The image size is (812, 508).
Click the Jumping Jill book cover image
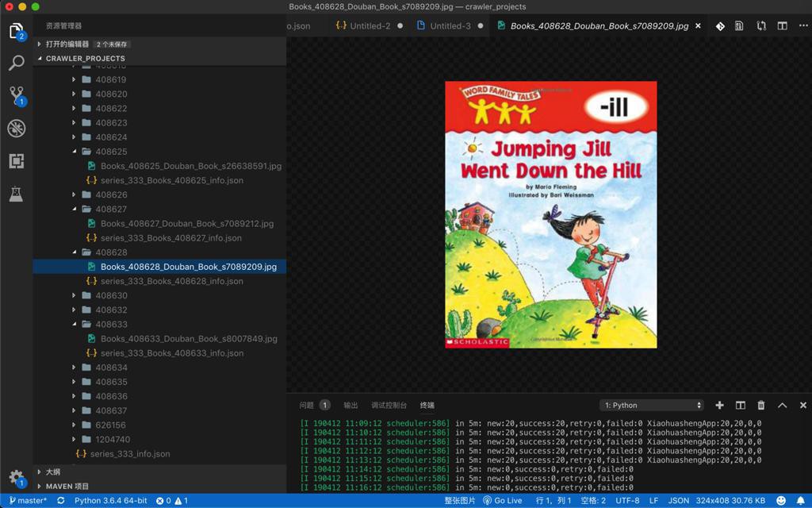[550, 214]
